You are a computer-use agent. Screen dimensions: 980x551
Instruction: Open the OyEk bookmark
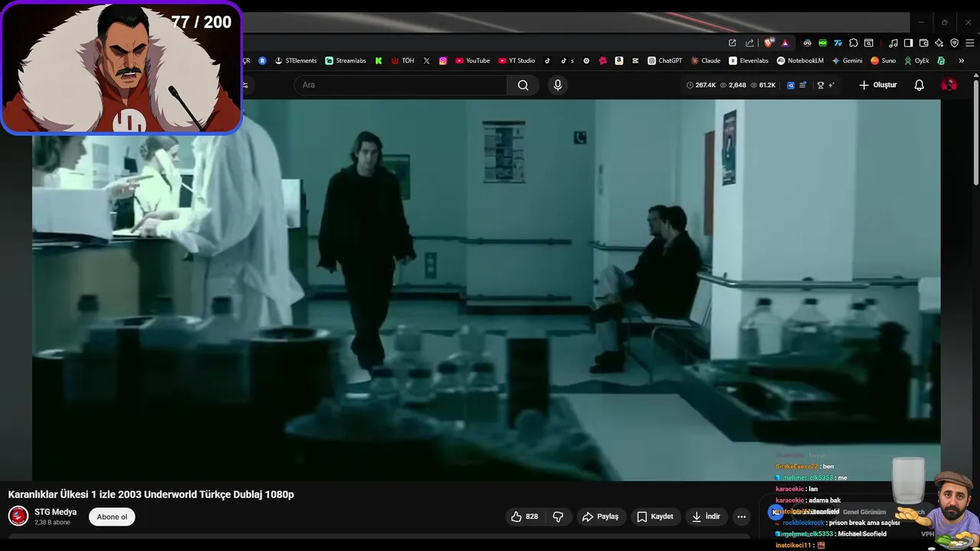tap(916, 60)
